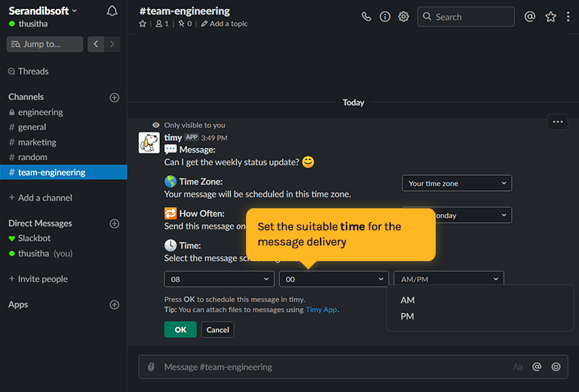The image size is (579, 392).
Task: Add an app with the Apps plus icon
Action: pyautogui.click(x=114, y=305)
